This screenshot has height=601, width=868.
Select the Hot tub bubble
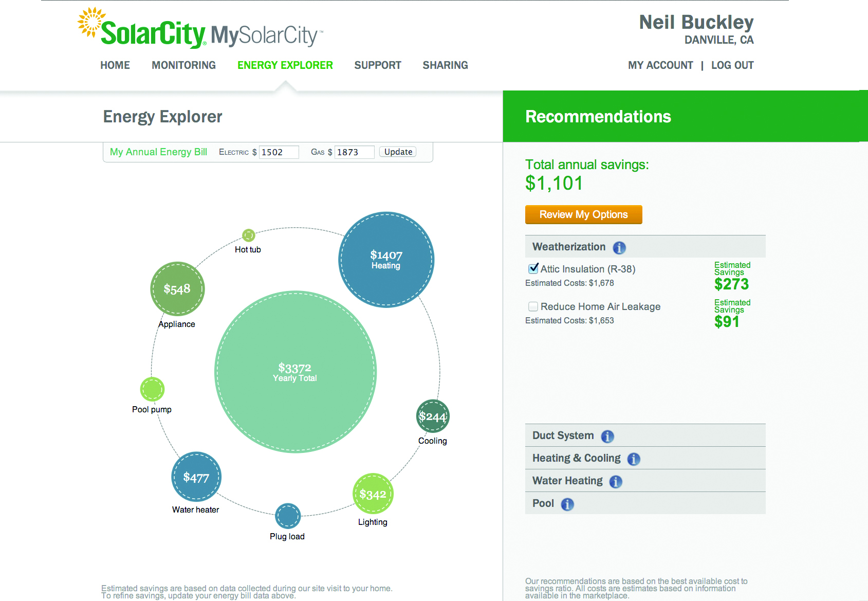(x=249, y=235)
